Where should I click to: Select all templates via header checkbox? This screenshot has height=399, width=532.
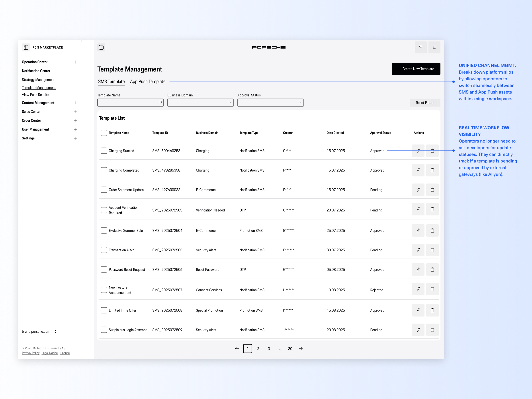(104, 133)
